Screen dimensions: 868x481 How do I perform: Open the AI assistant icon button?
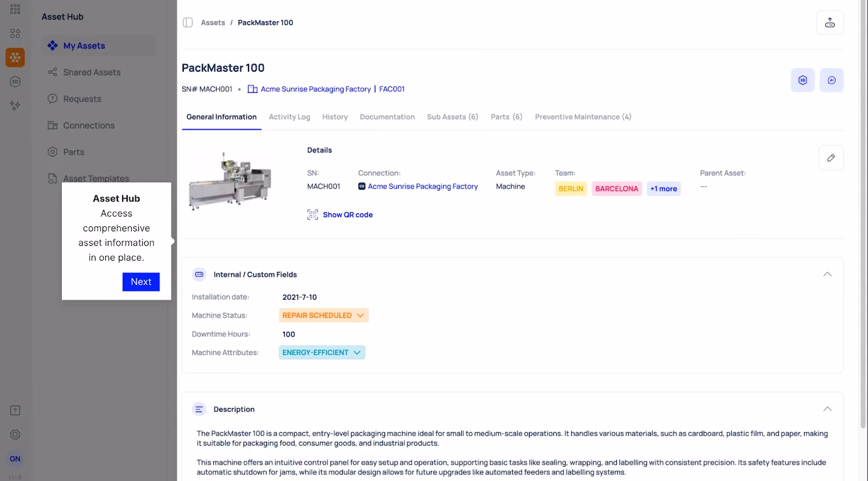click(831, 80)
